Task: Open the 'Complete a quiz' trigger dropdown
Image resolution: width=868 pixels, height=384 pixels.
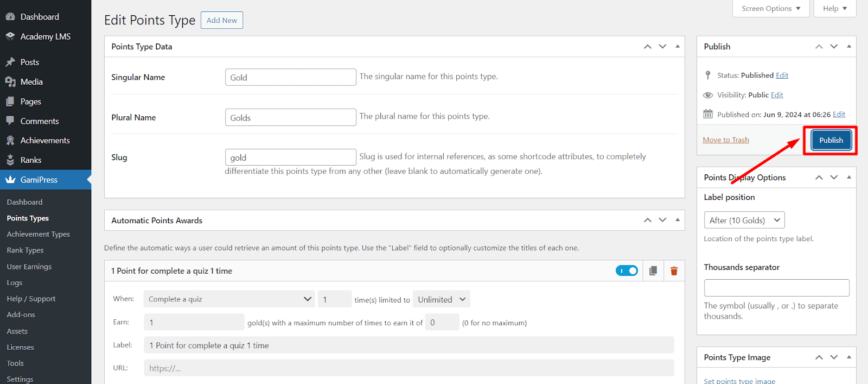Action: pos(229,299)
